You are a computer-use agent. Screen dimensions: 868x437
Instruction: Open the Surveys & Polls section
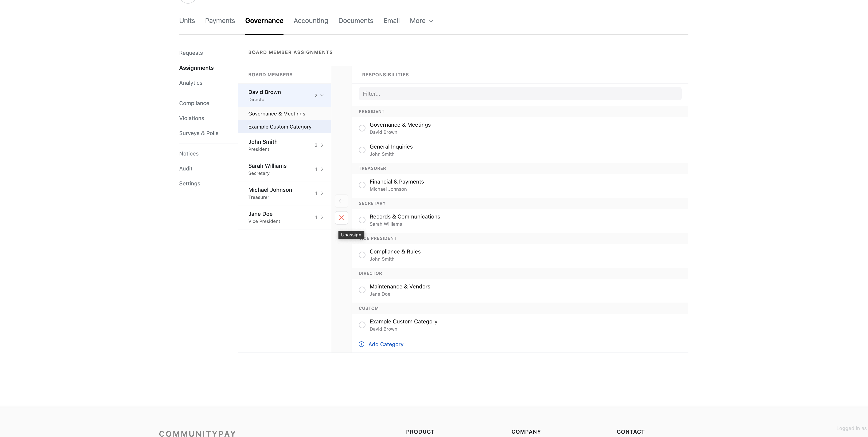[199, 133]
